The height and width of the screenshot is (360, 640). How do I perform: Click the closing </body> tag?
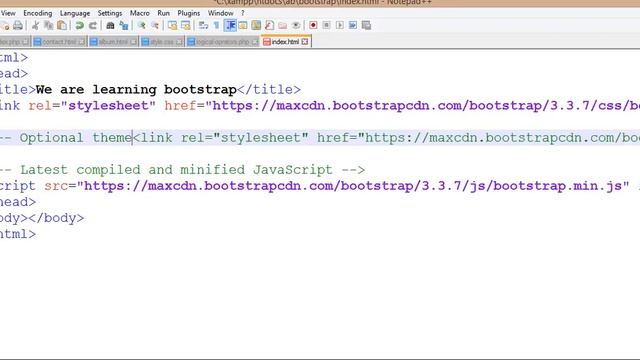(56, 218)
